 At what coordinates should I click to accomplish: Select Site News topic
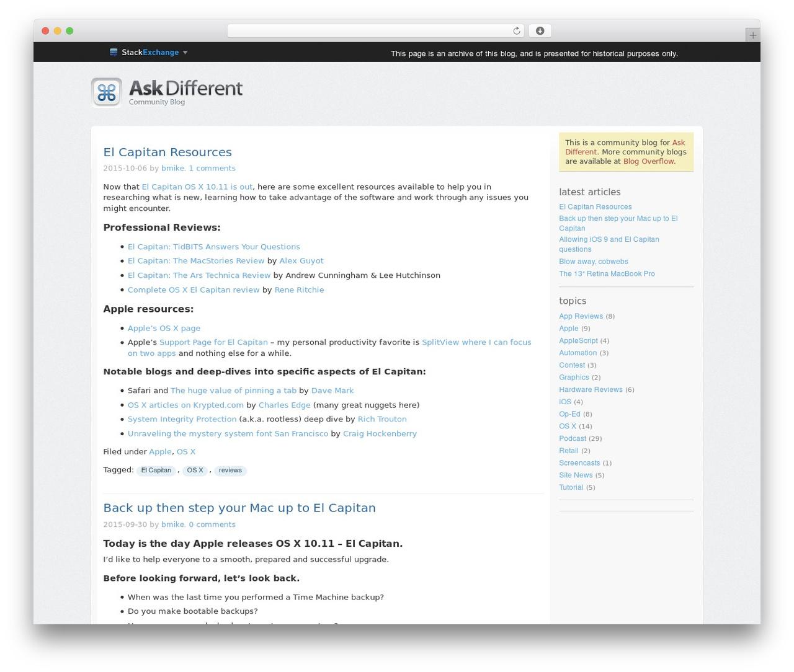click(576, 475)
